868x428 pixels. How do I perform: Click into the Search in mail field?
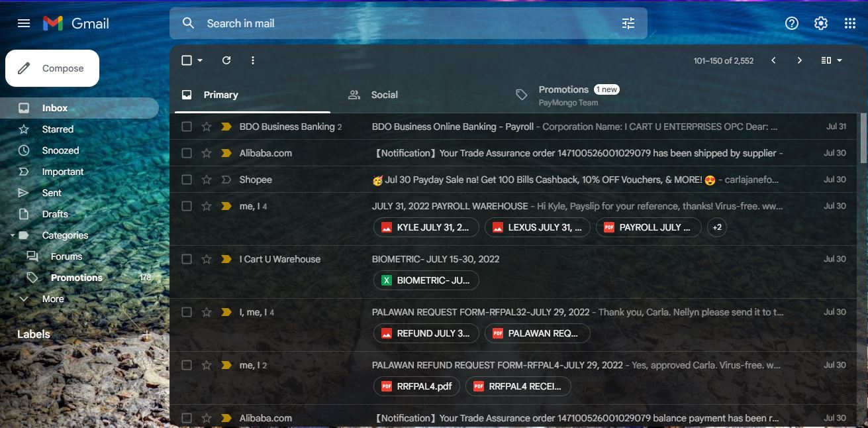(409, 23)
